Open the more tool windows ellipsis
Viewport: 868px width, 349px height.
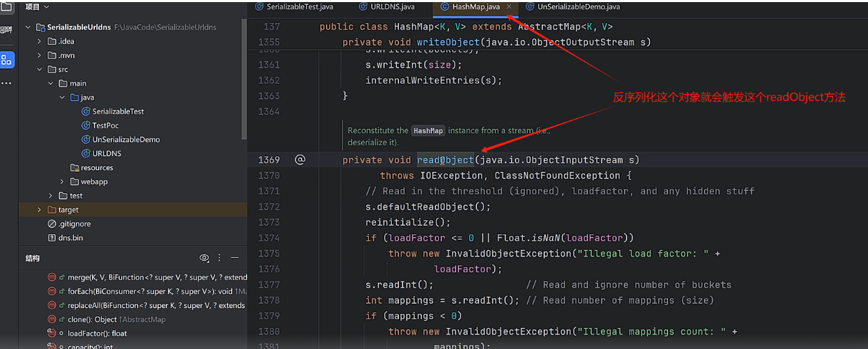[6, 83]
